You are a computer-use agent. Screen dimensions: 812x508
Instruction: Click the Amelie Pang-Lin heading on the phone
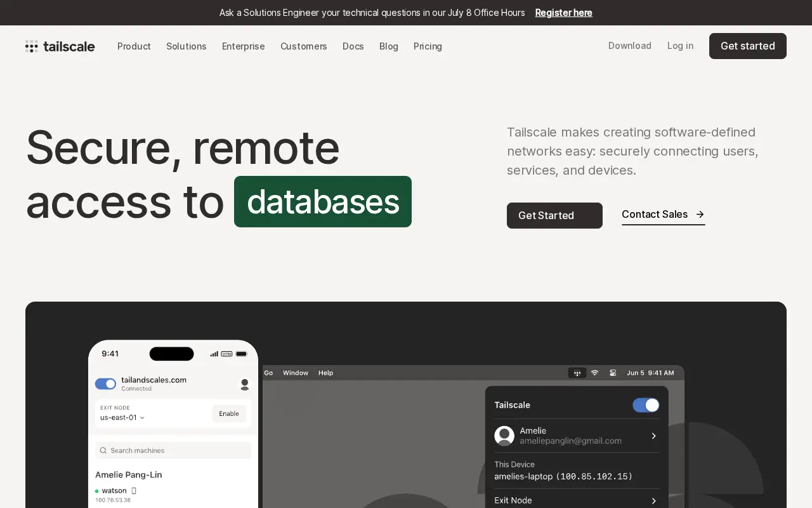click(129, 474)
